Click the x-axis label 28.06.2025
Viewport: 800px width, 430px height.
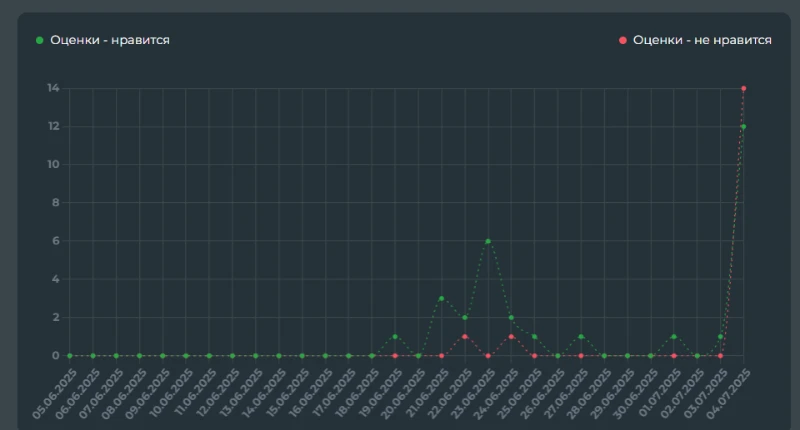click(x=589, y=394)
